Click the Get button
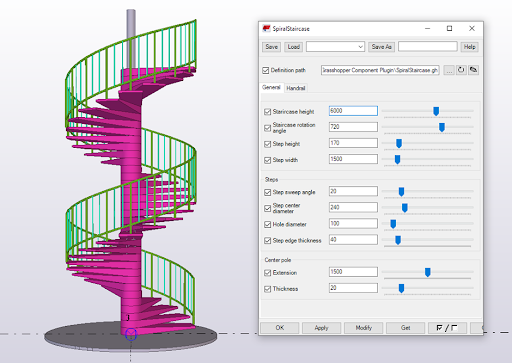Screen dimensions: 512x363 click(405, 328)
